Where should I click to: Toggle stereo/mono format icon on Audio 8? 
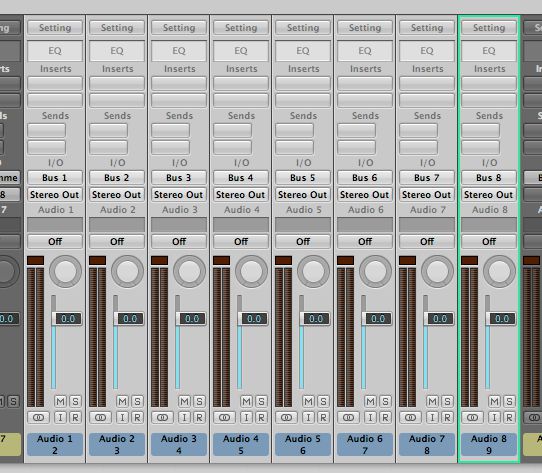click(473, 418)
